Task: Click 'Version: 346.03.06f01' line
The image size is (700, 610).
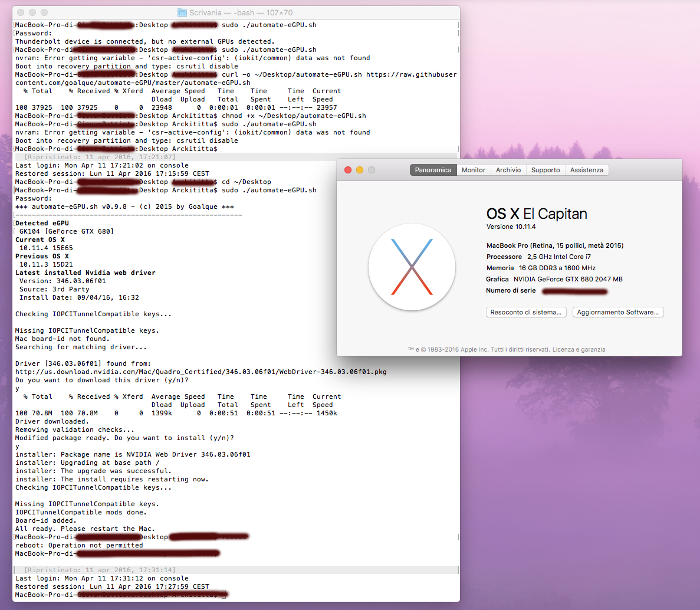Action: pyautogui.click(x=63, y=281)
